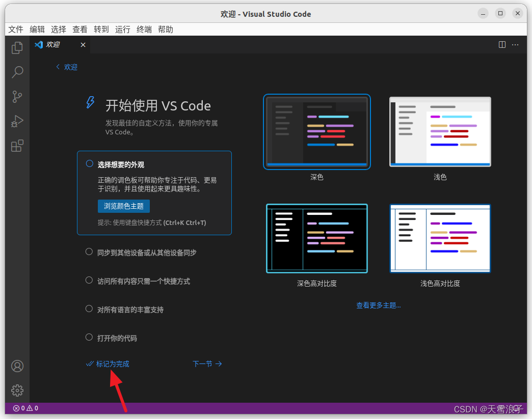Open the 文件 menu
Viewport: 532px width, 419px height.
(x=16, y=30)
